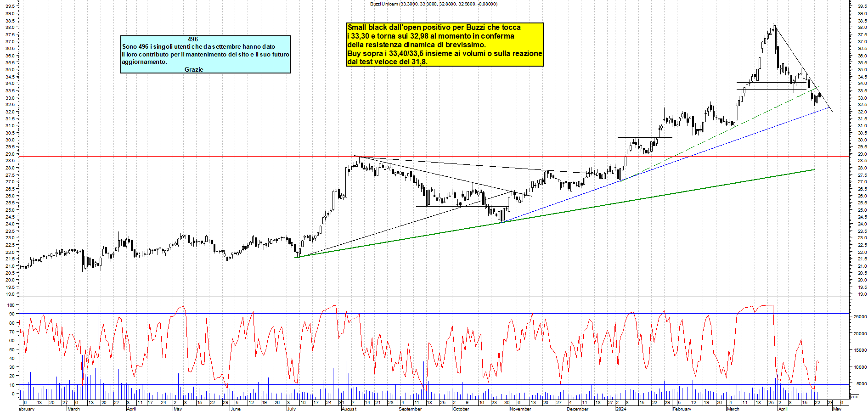Click 'della resistenza dinamica di brevissimo.' line

tap(416, 45)
